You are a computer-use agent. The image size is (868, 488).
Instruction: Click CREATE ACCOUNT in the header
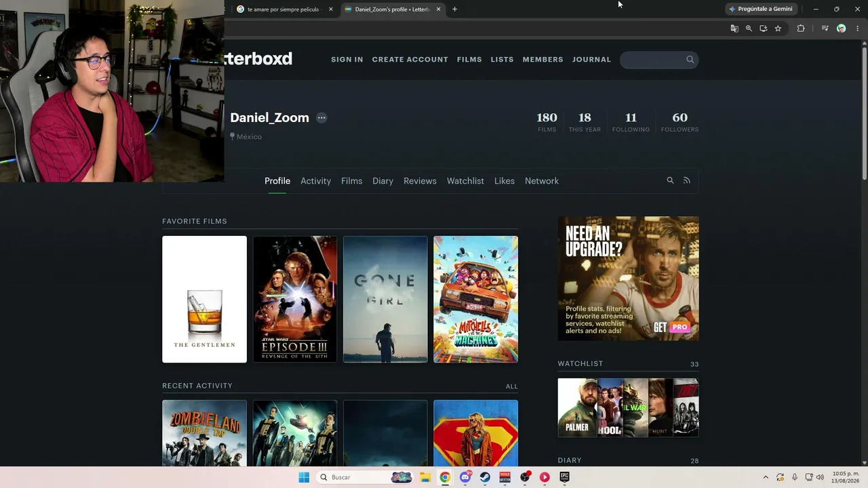click(x=410, y=60)
